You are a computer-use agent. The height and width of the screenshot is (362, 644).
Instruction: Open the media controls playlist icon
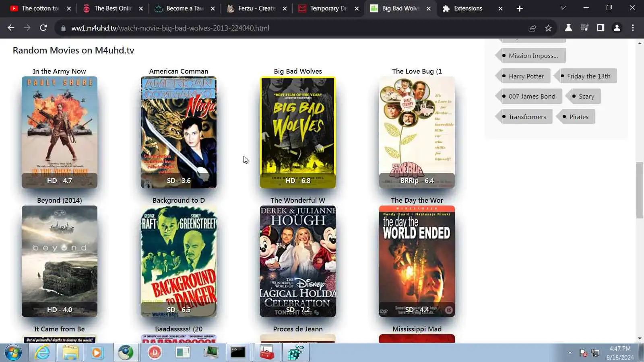point(584,28)
